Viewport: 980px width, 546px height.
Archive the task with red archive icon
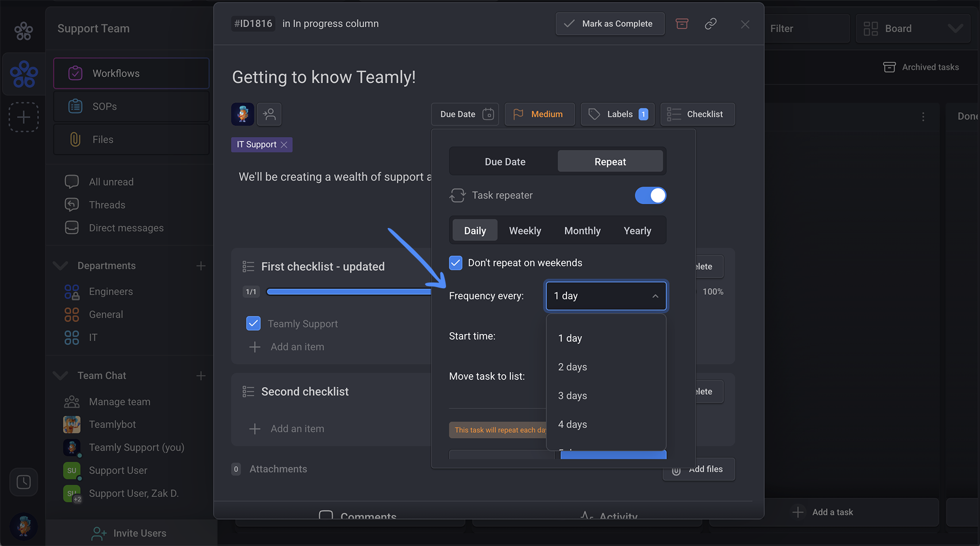682,24
